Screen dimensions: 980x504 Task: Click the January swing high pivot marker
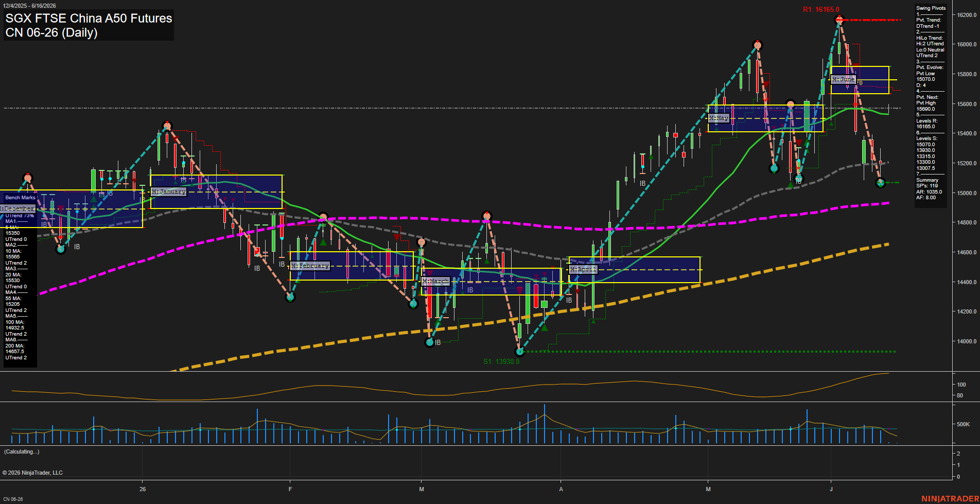[167, 125]
